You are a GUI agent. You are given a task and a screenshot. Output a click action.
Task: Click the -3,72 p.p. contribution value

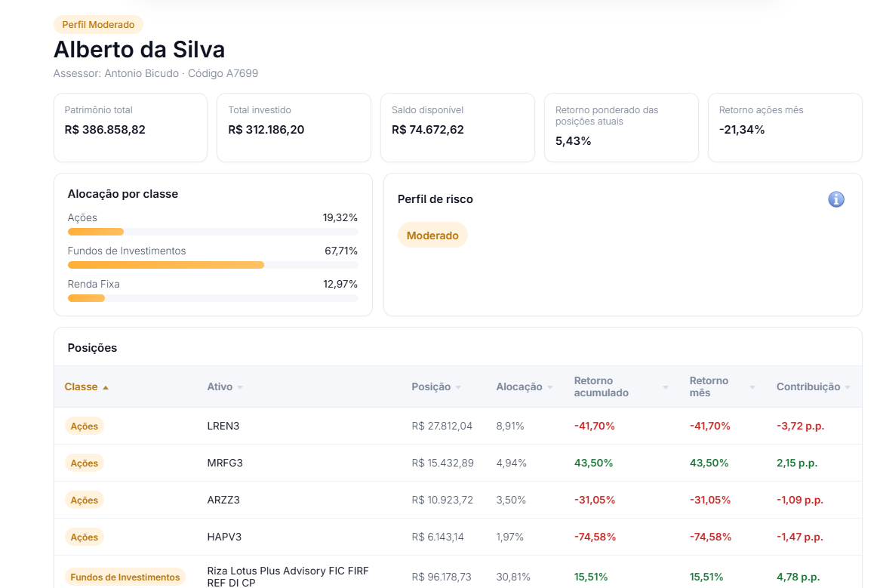point(800,426)
